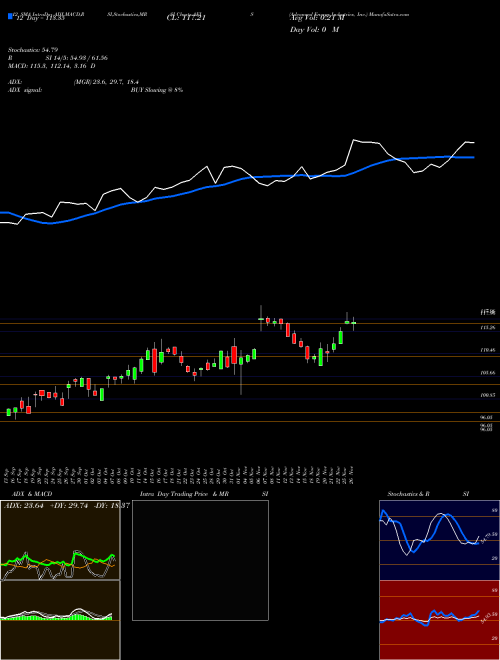
Task: Click the 100.85 price axis label
Action: tap(487, 395)
